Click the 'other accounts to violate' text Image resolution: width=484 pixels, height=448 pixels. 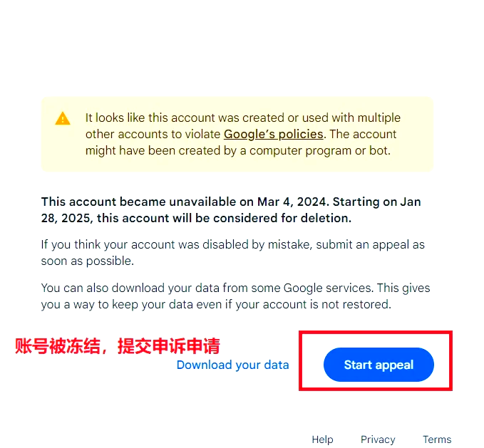coord(153,135)
